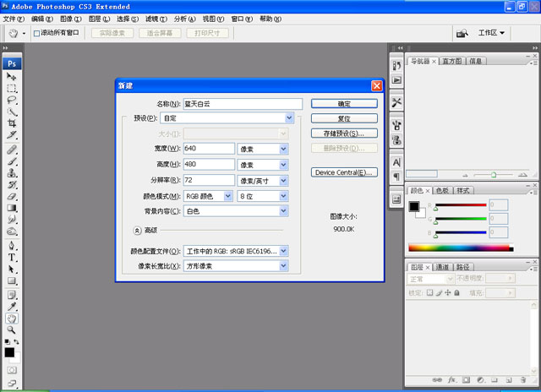Image resolution: width=541 pixels, height=392 pixels.
Task: Open the height units dropdown
Action: tap(284, 165)
